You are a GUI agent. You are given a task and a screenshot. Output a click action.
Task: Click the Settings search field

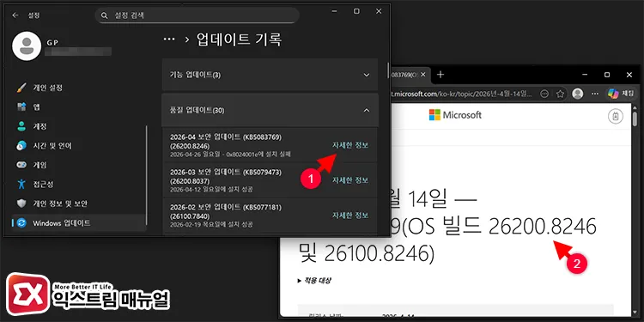click(x=197, y=15)
